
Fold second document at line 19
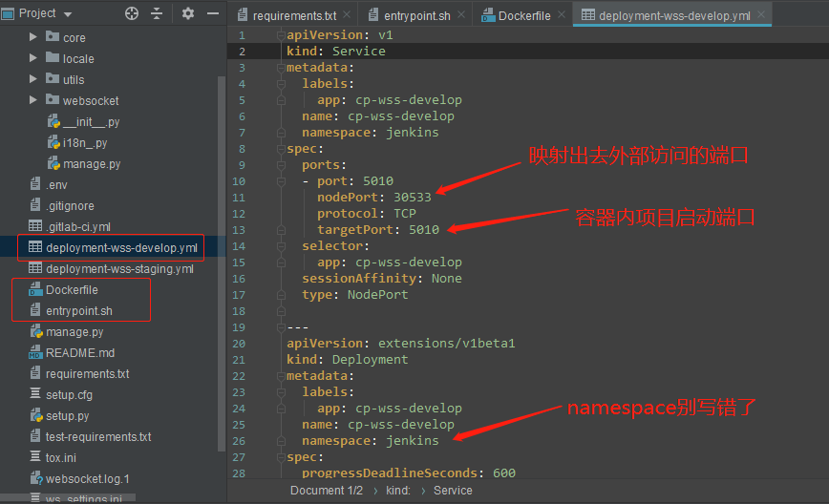pos(281,327)
